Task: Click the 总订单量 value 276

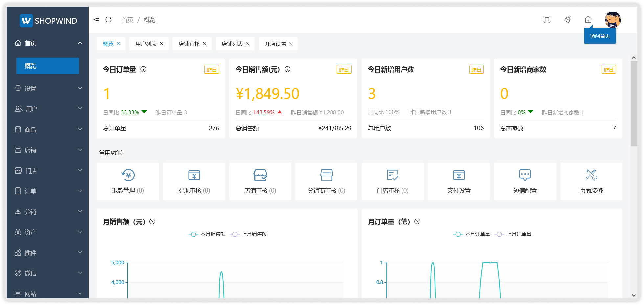Action: coord(214,128)
